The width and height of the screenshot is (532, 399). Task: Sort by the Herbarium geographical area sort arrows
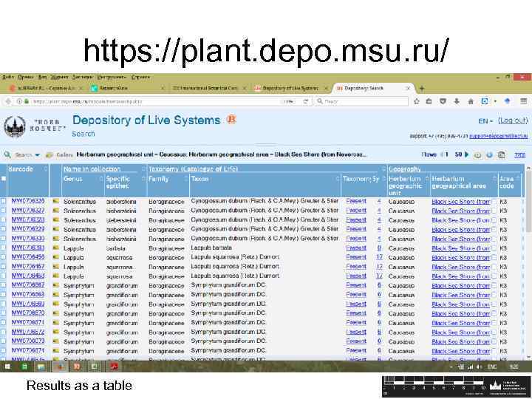pos(494,179)
